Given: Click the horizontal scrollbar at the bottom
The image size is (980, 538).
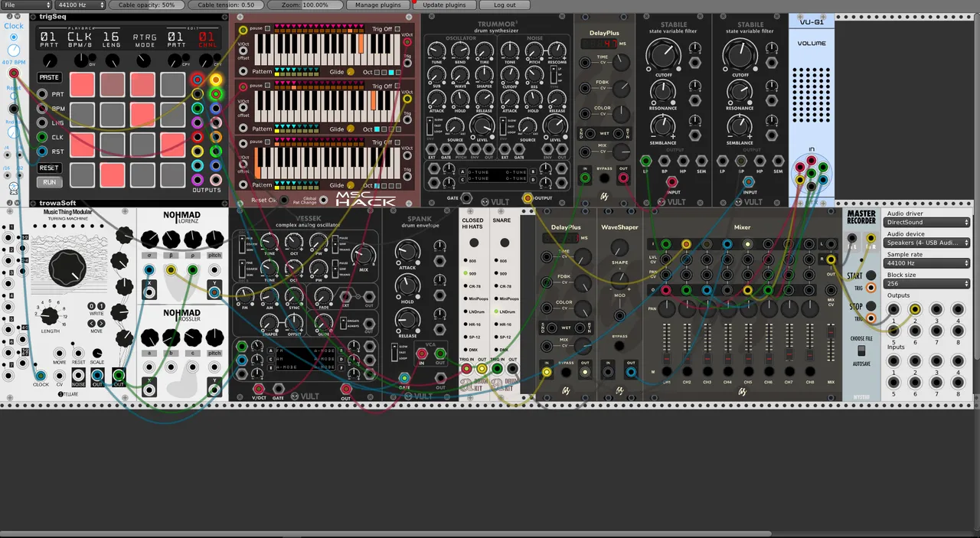Looking at the screenshot, I should [385, 534].
